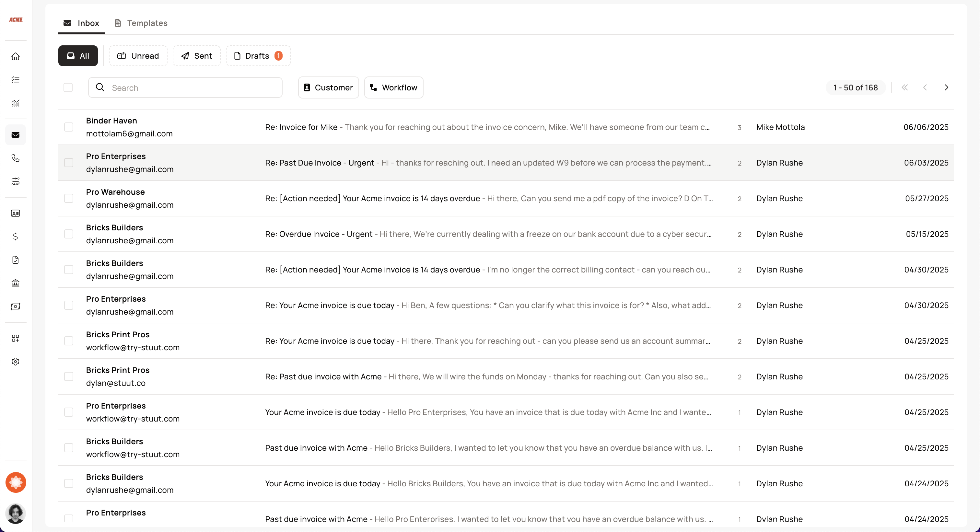980x532 pixels.
Task: Open the analytics chart sidebar icon
Action: 16,103
